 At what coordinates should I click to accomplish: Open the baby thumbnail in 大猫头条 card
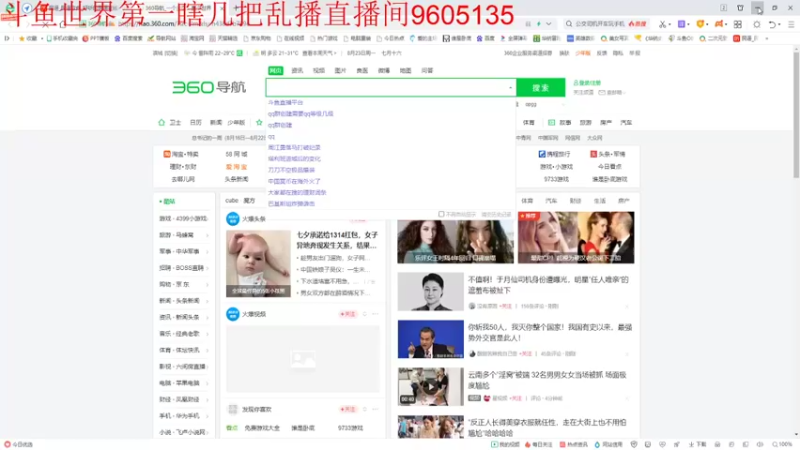point(258,263)
